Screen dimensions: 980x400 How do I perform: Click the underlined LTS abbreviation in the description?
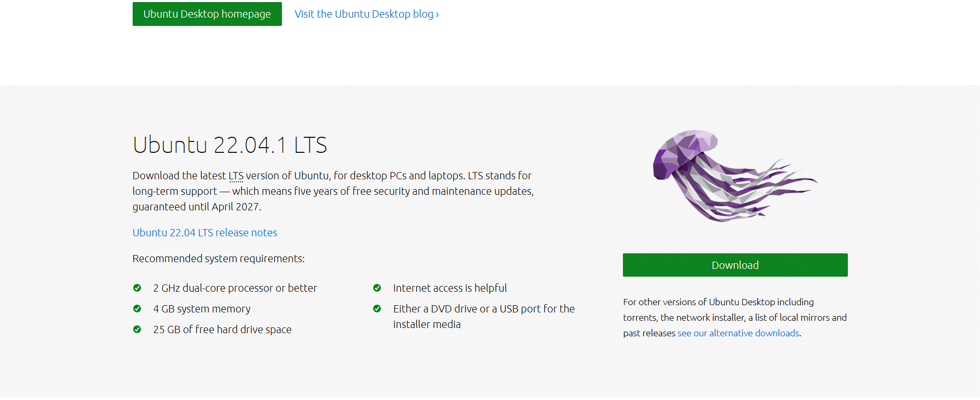(236, 176)
